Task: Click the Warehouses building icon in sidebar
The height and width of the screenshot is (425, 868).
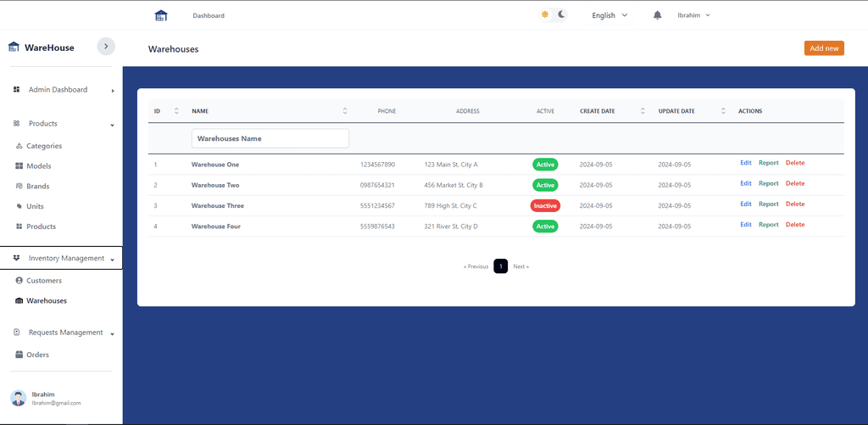Action: (x=19, y=301)
